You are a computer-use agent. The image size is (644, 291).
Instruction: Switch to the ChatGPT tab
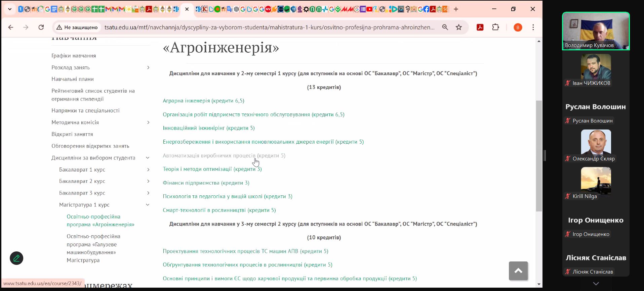(x=236, y=9)
